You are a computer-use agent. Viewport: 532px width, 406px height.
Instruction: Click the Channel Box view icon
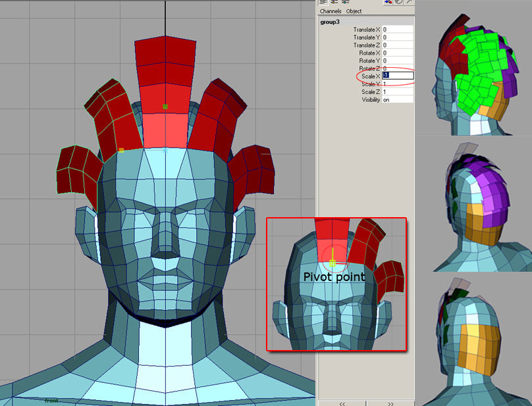[323, 3]
